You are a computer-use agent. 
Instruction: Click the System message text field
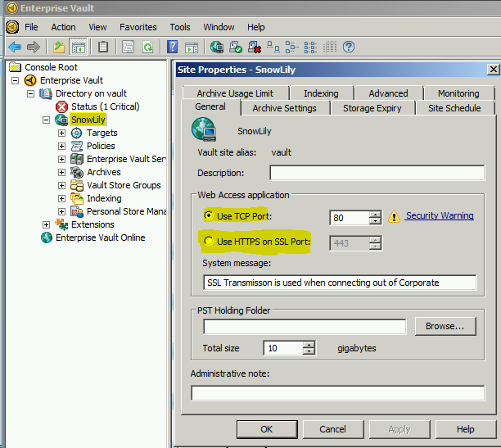(x=340, y=283)
